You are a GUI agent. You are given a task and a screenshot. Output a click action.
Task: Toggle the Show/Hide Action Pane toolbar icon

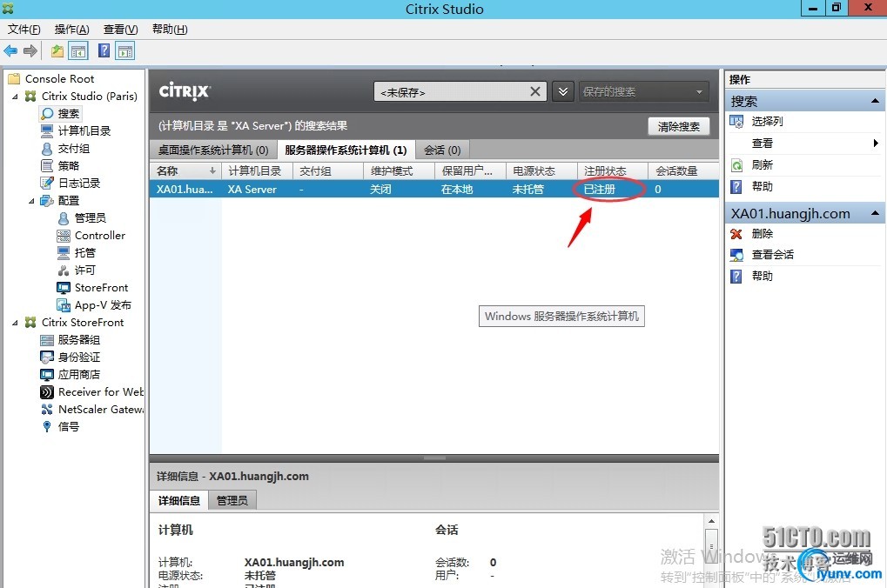(125, 50)
